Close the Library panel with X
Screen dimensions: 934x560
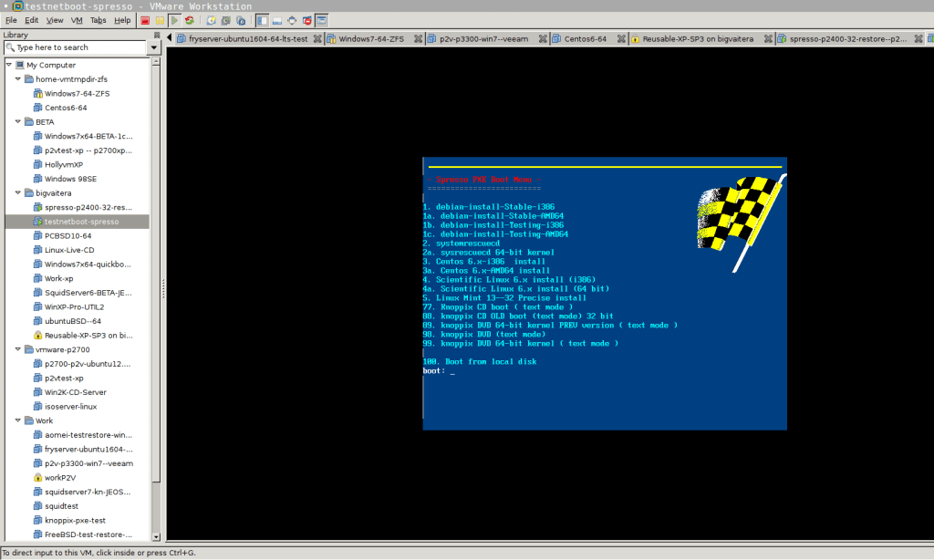click(x=157, y=35)
